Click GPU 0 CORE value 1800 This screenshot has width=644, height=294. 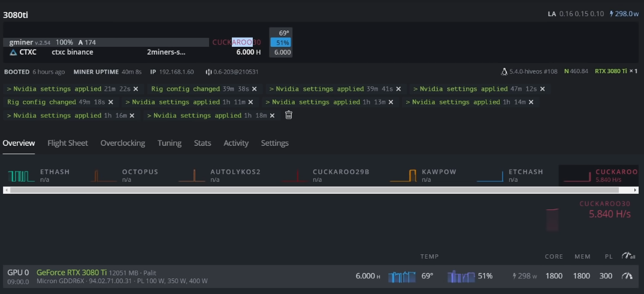pos(554,276)
